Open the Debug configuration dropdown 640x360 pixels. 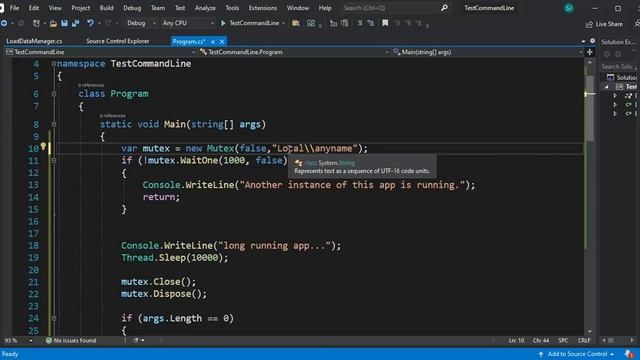click(x=141, y=23)
